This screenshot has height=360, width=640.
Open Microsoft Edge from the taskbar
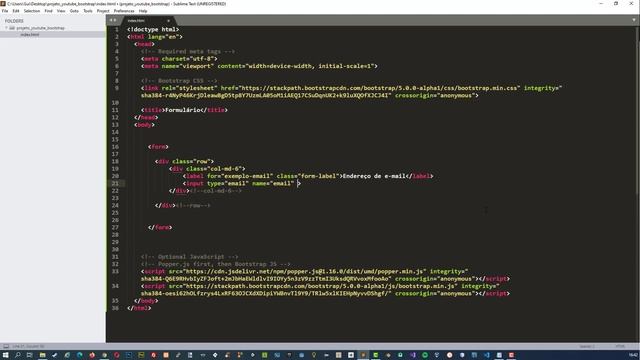80,355
